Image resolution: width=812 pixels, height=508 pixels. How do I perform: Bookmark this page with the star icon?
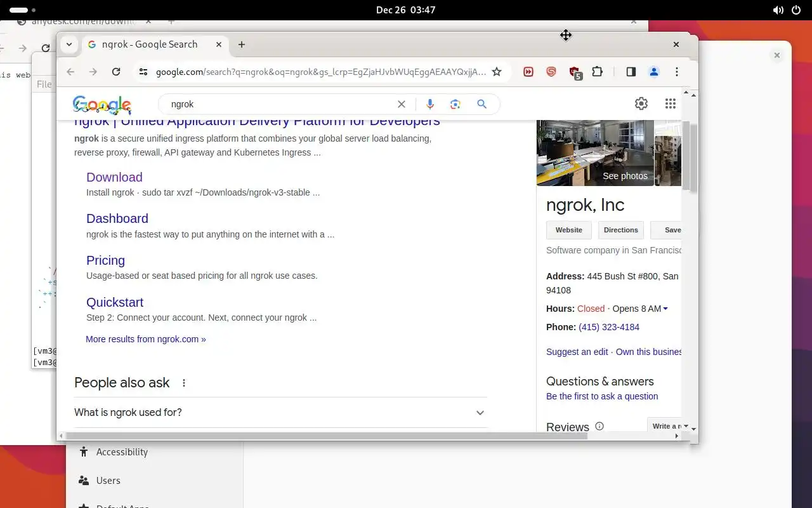(x=497, y=72)
